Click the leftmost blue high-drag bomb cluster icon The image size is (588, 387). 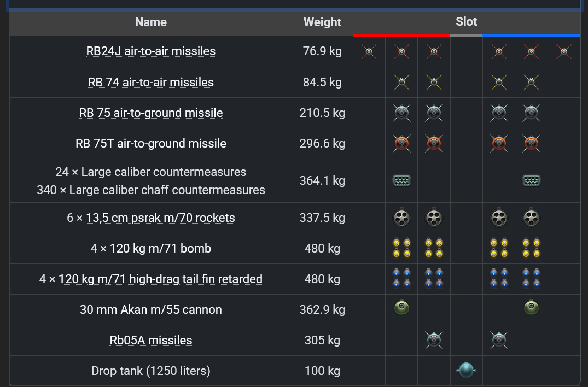pos(401,279)
